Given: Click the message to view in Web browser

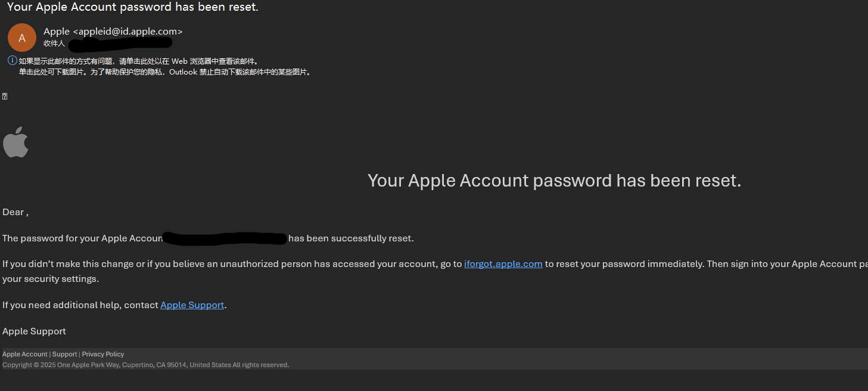Looking at the screenshot, I should click(138, 61).
